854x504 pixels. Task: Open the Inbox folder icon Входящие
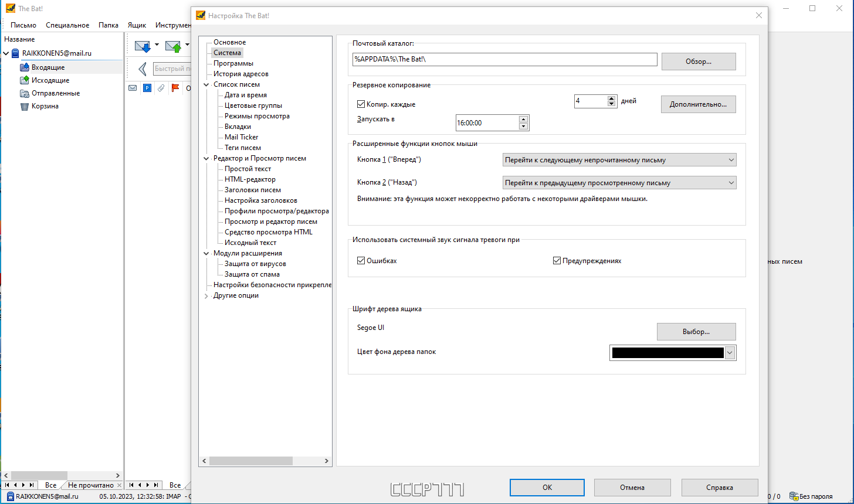pos(25,67)
